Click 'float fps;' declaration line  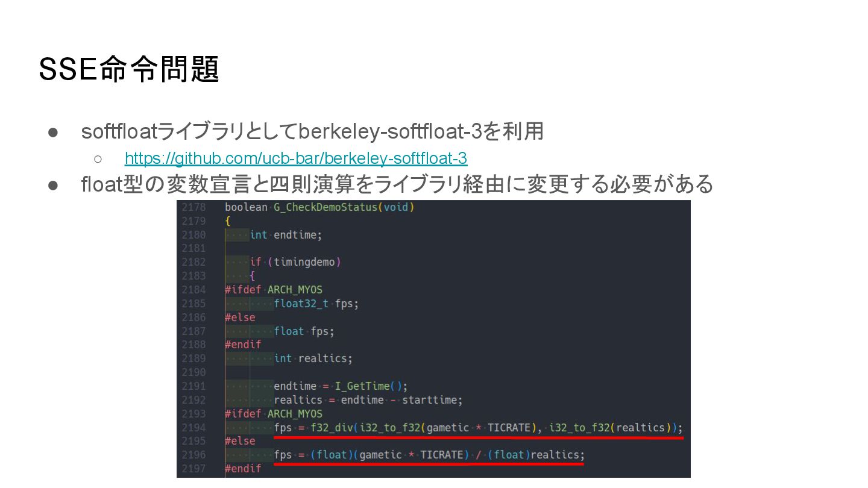tap(304, 331)
